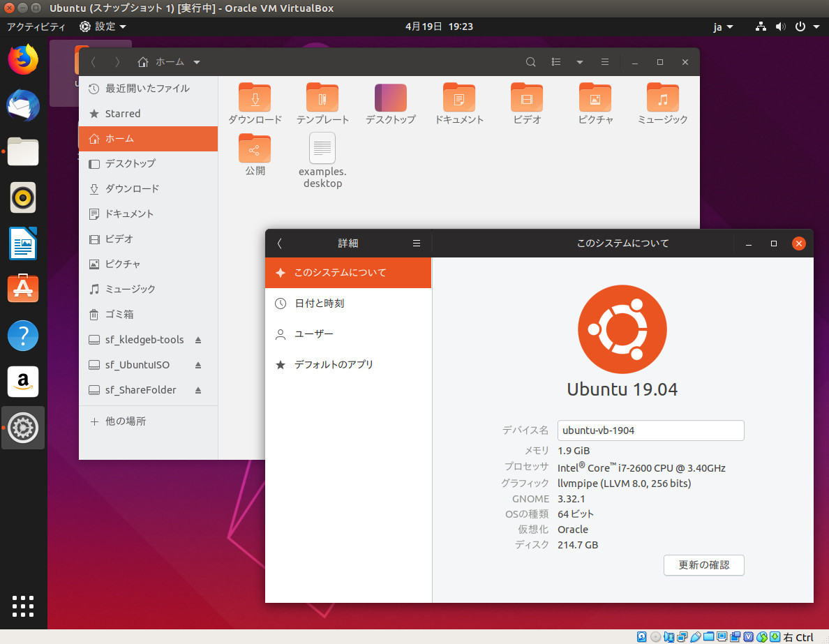The height and width of the screenshot is (644, 829).
Task: Click 他の場所 in Files sidebar
Action: [148, 421]
